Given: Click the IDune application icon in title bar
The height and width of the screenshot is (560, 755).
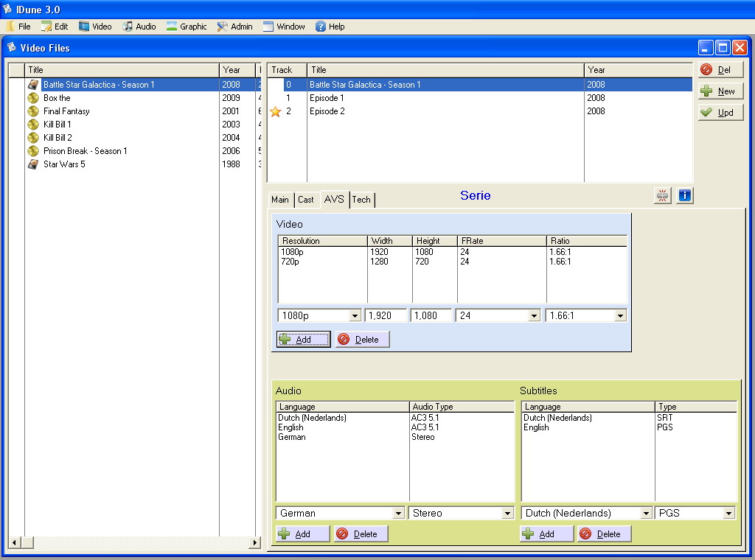Looking at the screenshot, I should click(7, 9).
